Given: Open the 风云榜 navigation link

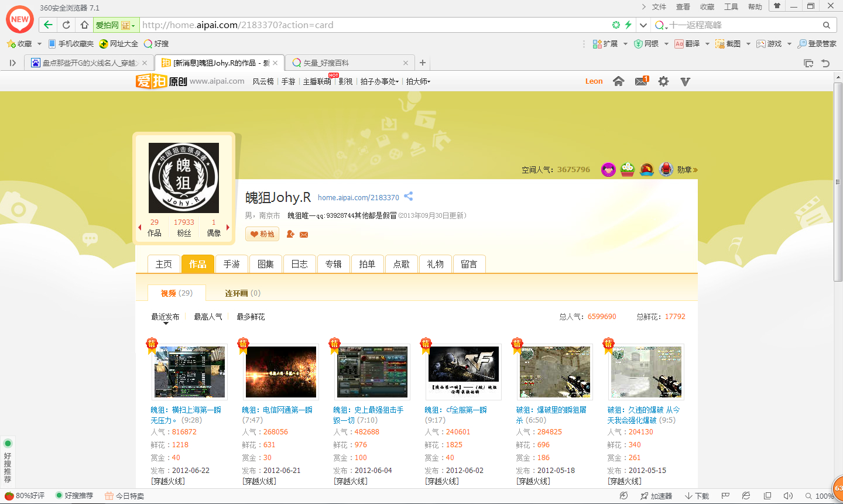Looking at the screenshot, I should 263,81.
